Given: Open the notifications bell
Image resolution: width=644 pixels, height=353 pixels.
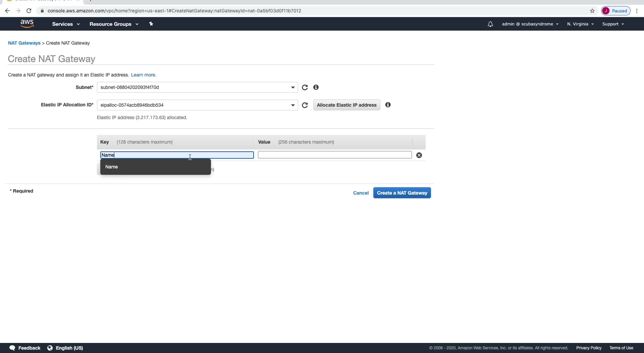Looking at the screenshot, I should point(490,24).
